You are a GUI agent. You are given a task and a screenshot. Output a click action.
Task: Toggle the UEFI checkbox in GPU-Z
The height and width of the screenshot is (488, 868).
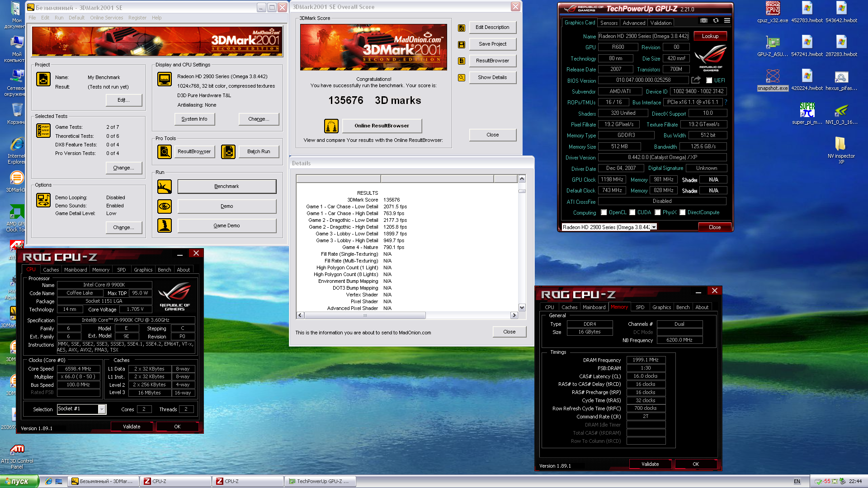click(x=709, y=80)
